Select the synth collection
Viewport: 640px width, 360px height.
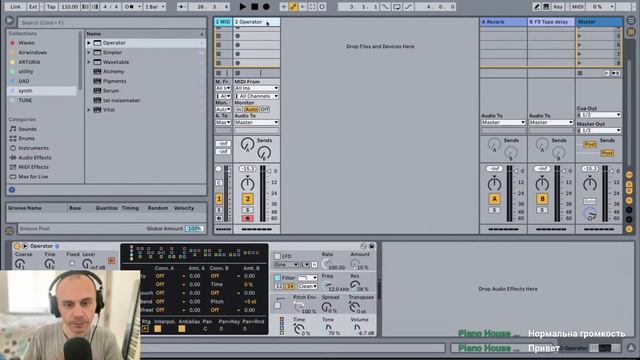coord(25,91)
